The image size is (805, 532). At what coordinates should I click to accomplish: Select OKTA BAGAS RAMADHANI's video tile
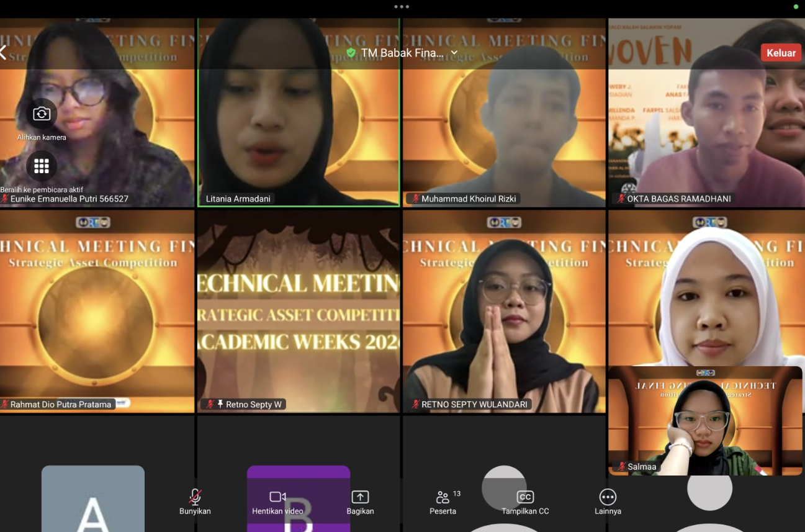(706, 112)
